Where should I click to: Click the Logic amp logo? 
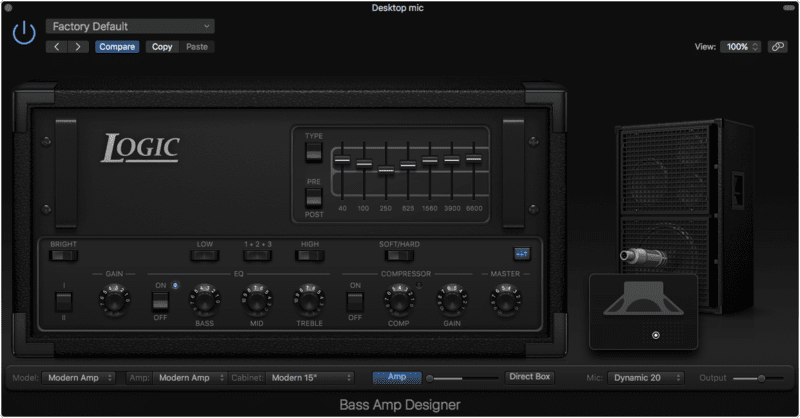coord(140,148)
